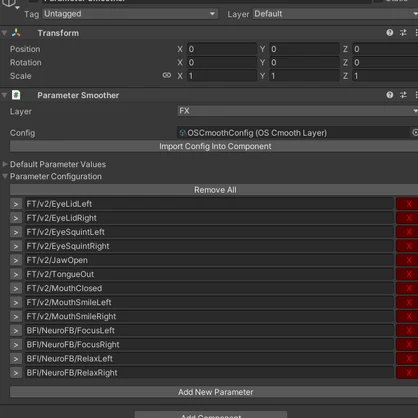This screenshot has height=418, width=418.
Task: Expand the BFI/NeuroFB/RelaxLeft parameter row
Action: [x=16, y=359]
